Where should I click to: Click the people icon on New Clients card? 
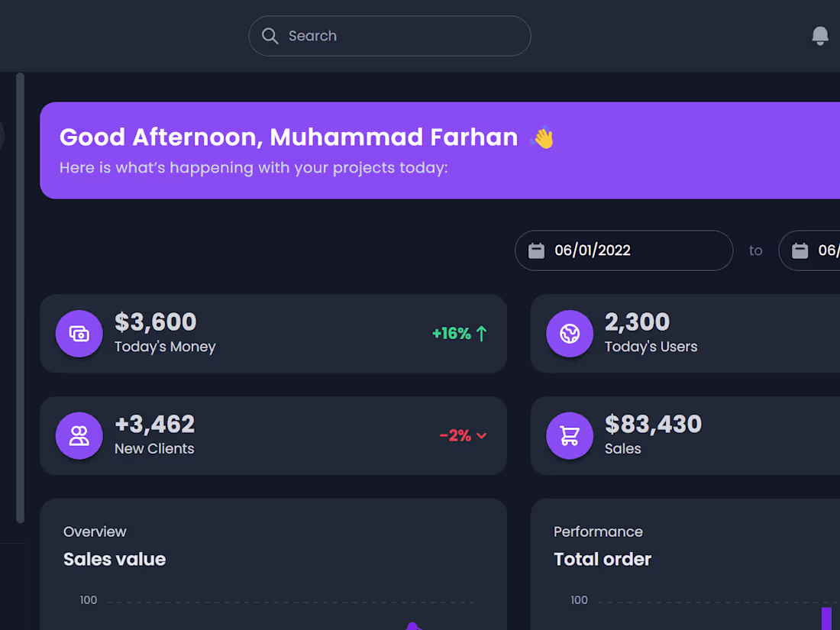pyautogui.click(x=79, y=435)
